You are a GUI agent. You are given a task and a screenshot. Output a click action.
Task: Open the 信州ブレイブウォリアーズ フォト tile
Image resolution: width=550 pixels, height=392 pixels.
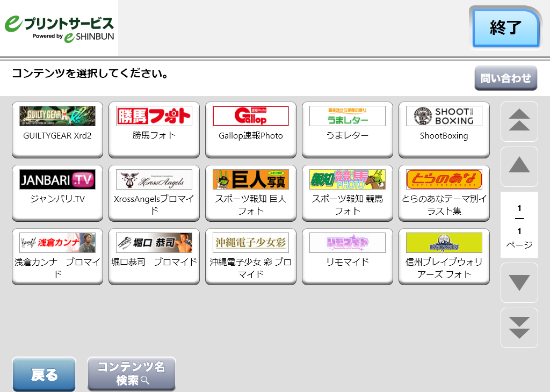coord(444,257)
